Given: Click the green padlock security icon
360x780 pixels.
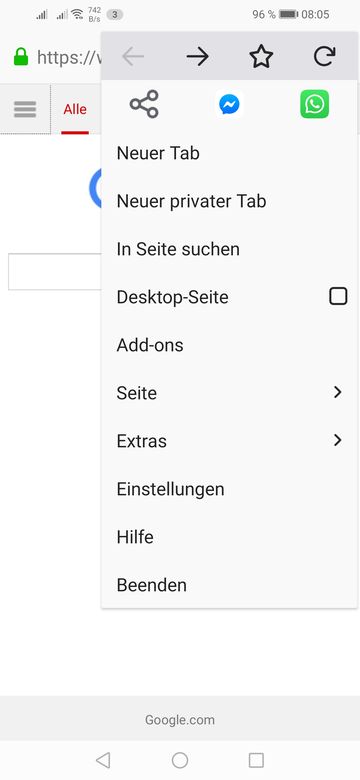Looking at the screenshot, I should coord(21,57).
